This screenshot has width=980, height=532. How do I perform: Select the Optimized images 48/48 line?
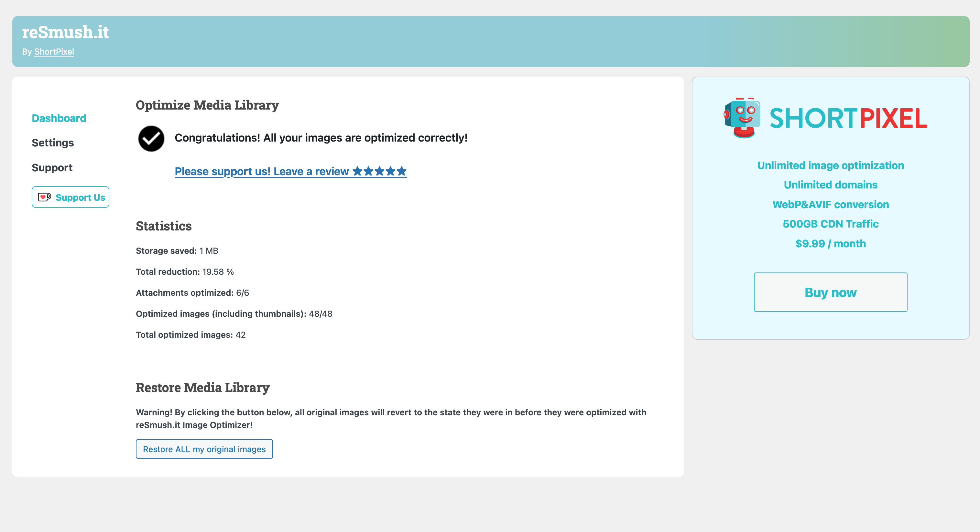[234, 314]
